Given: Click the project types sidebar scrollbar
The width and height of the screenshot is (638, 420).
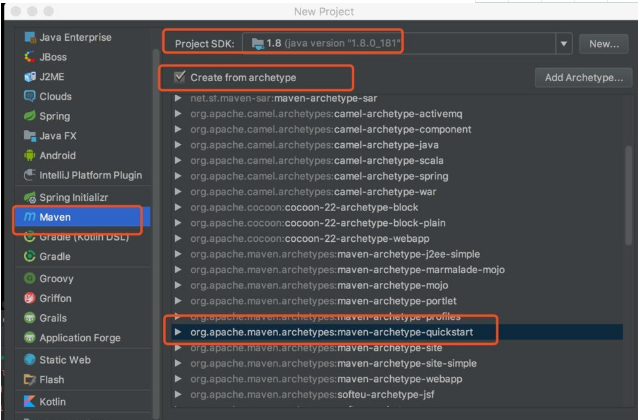Looking at the screenshot, I should pyautogui.click(x=156, y=232).
